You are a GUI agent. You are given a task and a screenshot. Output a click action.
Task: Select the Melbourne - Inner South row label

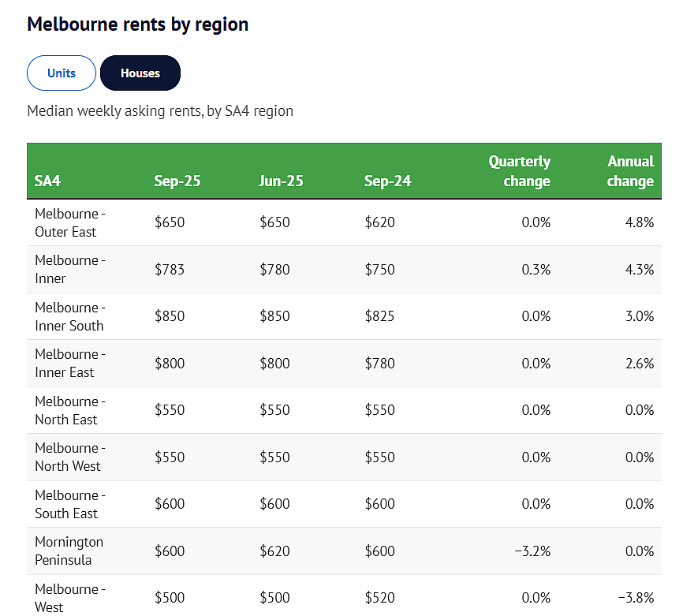(70, 316)
